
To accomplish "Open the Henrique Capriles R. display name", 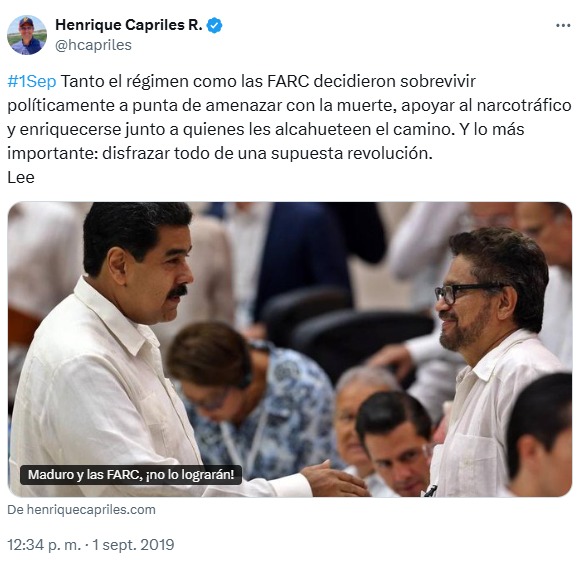I will pos(129,25).
